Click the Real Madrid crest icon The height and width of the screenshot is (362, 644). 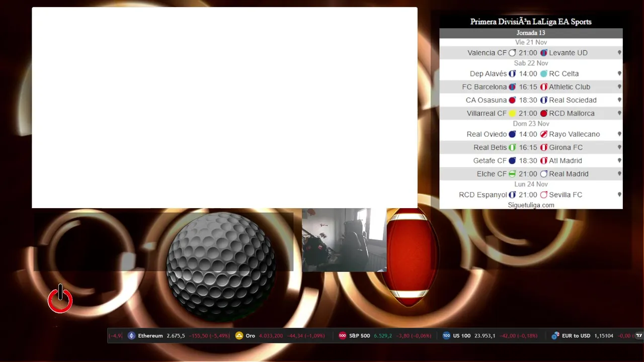pyautogui.click(x=543, y=174)
